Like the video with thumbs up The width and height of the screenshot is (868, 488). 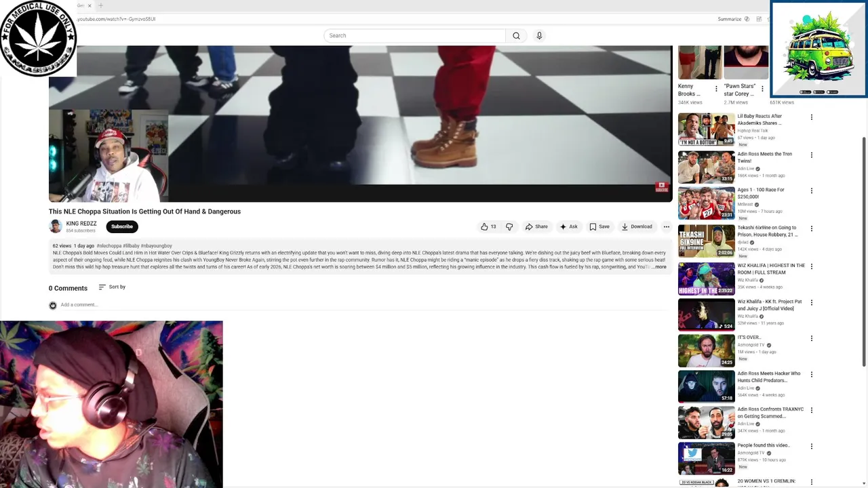[x=488, y=226]
